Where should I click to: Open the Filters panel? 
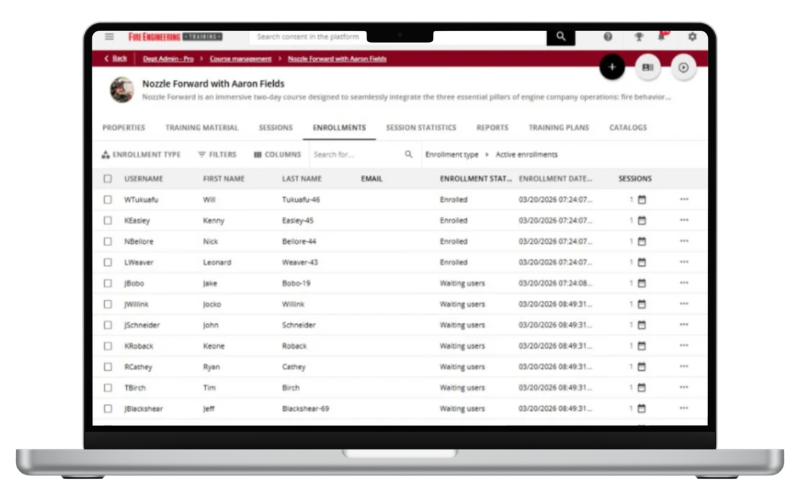(x=217, y=155)
